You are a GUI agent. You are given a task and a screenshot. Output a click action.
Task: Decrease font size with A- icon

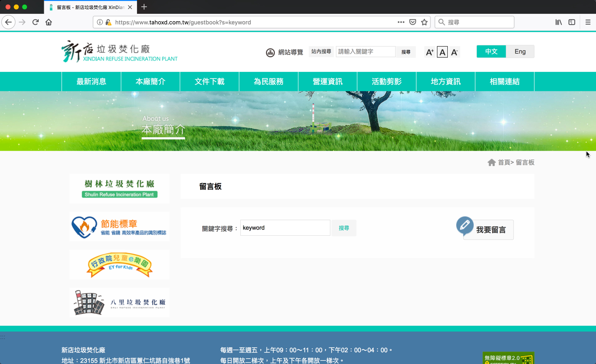pyautogui.click(x=454, y=52)
